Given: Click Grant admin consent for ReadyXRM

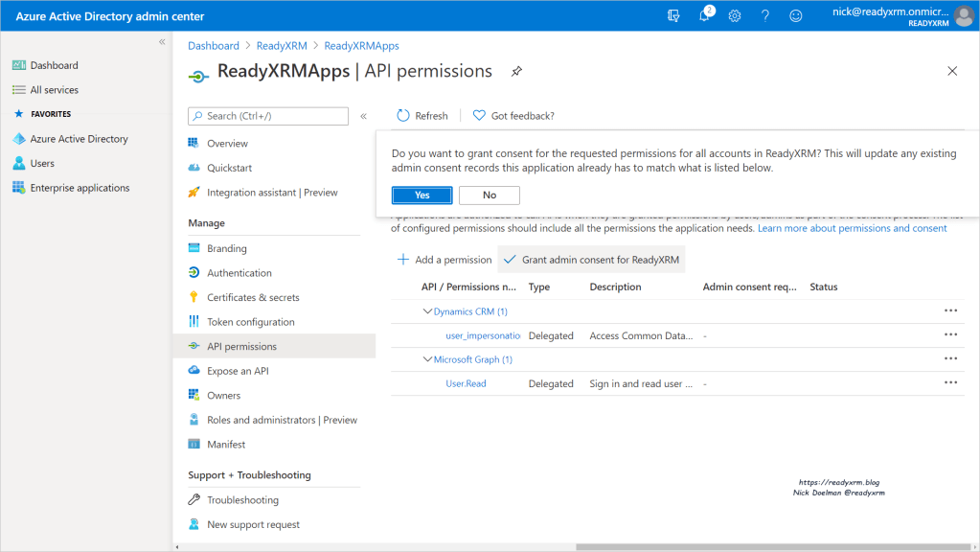Looking at the screenshot, I should tap(592, 260).
